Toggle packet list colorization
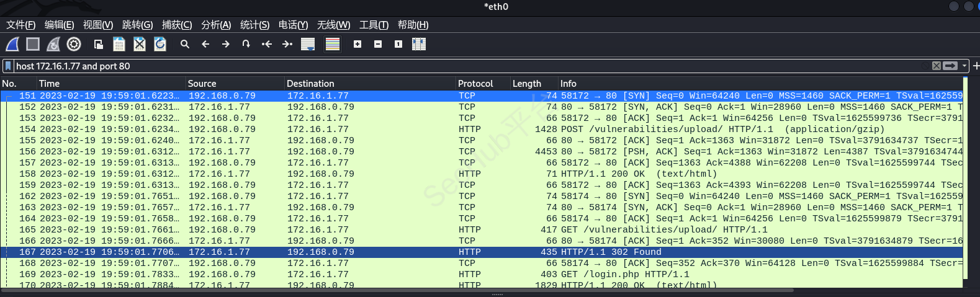Viewport: 980px width, 297px height. 333,44
